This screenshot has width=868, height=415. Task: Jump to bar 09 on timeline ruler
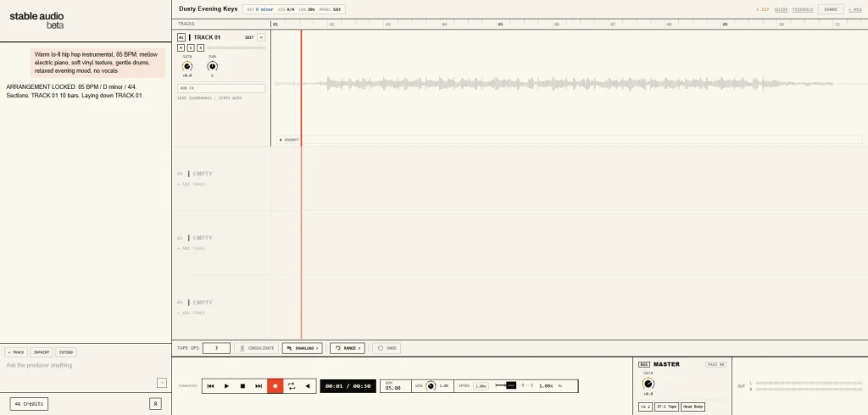[x=725, y=25]
